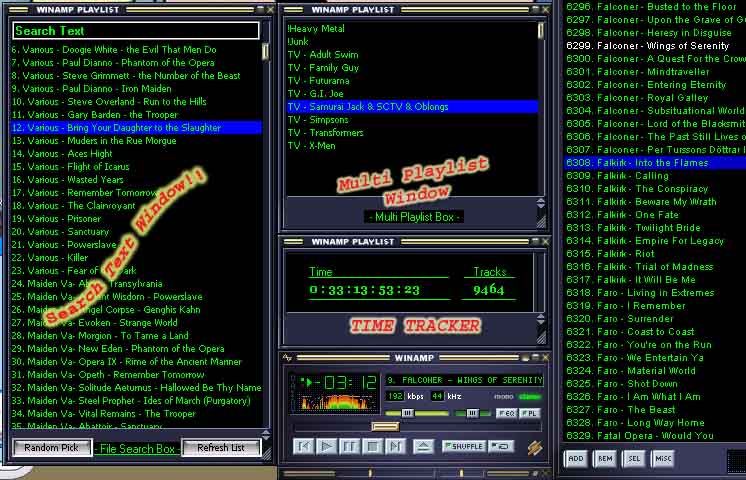Toggle the PL playlist window button

coord(530,413)
